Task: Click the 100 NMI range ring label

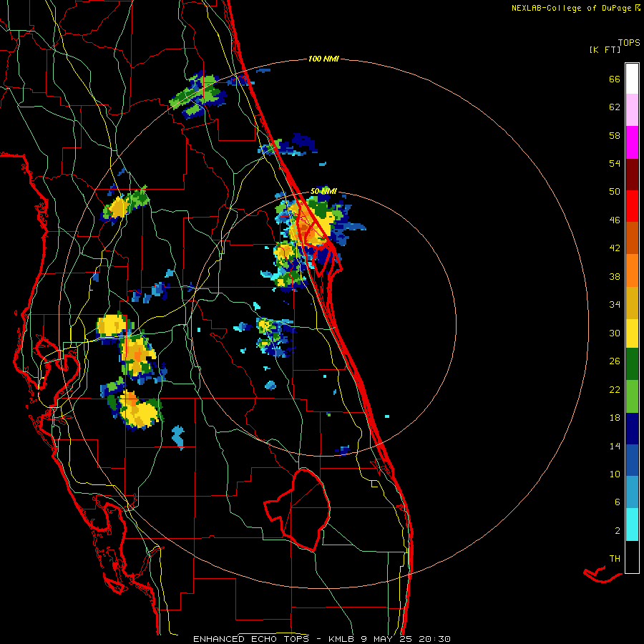Action: click(x=323, y=59)
